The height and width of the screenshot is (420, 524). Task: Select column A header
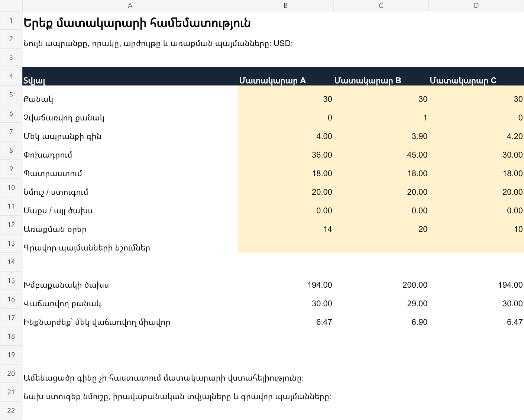[130, 6]
